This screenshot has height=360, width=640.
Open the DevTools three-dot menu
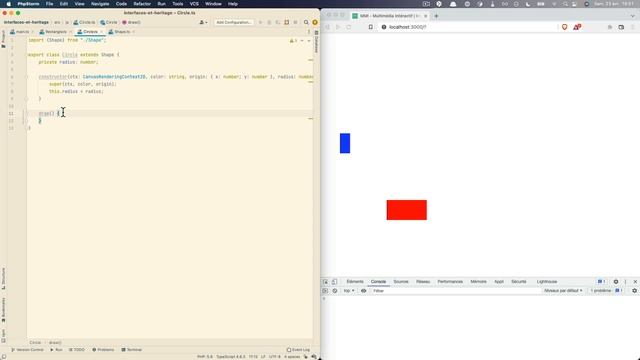click(x=625, y=282)
